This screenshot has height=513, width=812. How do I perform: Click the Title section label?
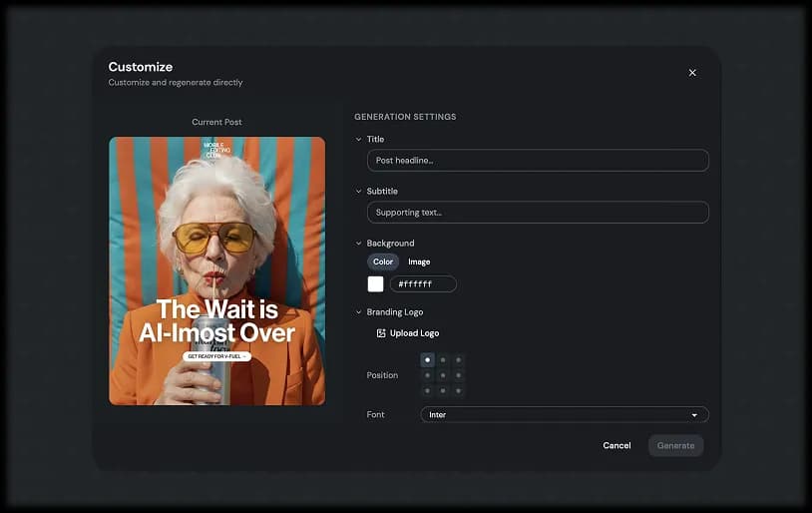375,140
